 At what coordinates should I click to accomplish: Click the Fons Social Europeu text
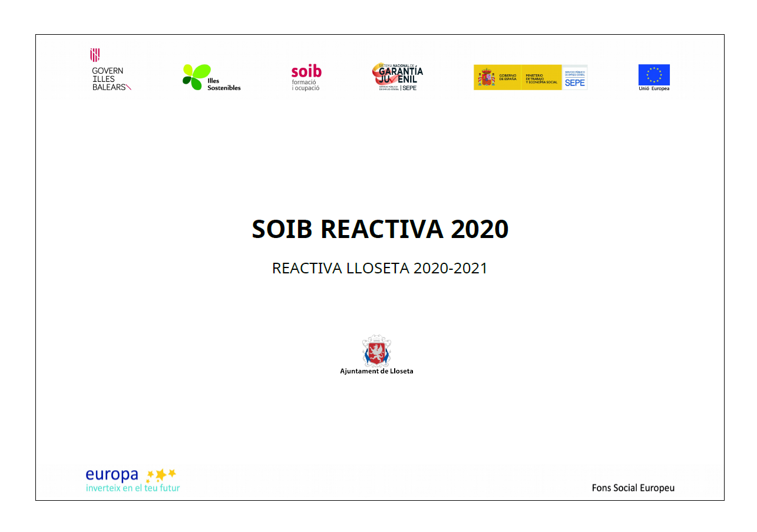click(633, 488)
